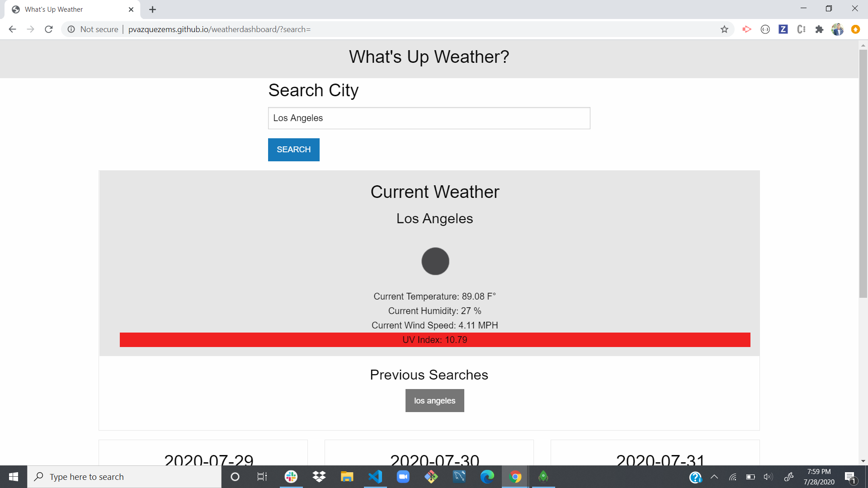Open Slack from the taskbar
The height and width of the screenshot is (488, 868).
[291, 477]
